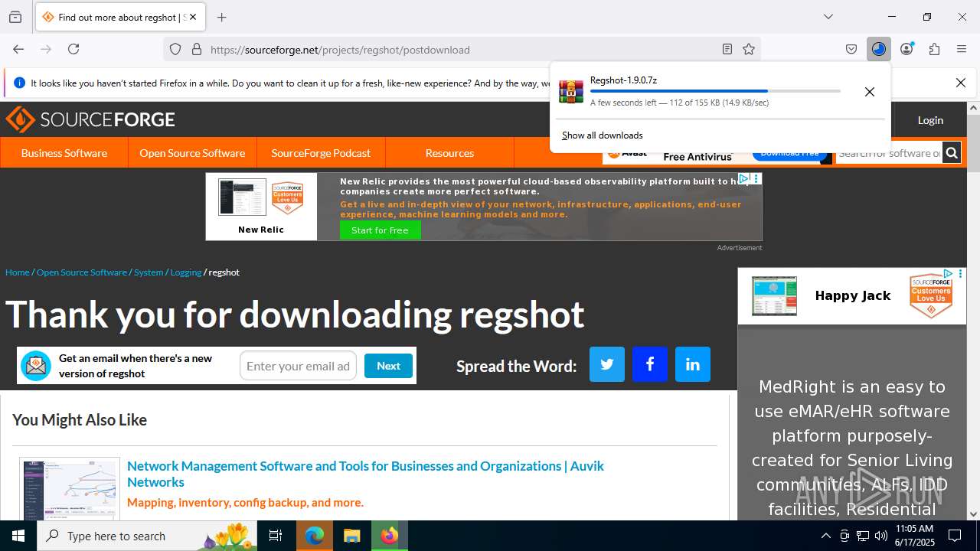
Task: Click the Next button for email signup
Action: point(388,366)
